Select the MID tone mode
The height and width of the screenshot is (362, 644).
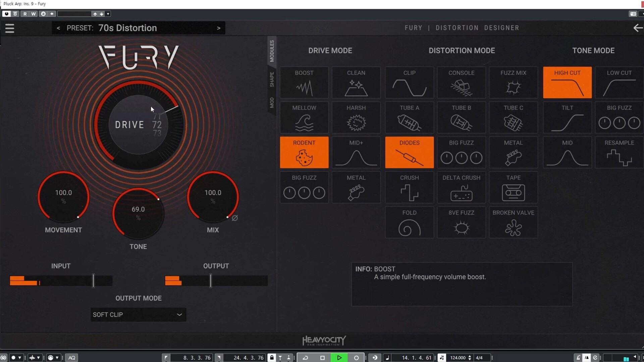click(567, 152)
